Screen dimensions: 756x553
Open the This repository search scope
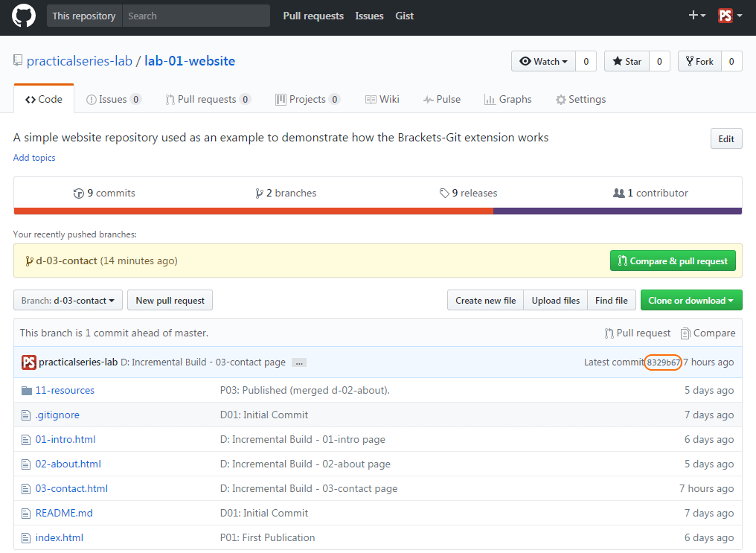(84, 16)
